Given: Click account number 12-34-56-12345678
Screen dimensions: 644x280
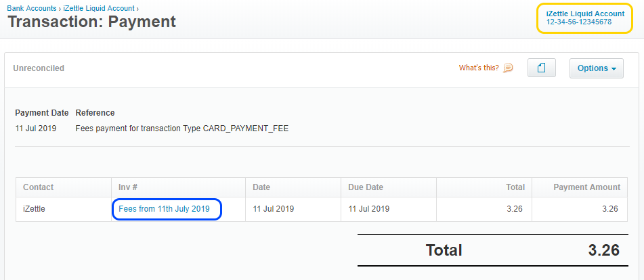Looking at the screenshot, I should (x=579, y=22).
